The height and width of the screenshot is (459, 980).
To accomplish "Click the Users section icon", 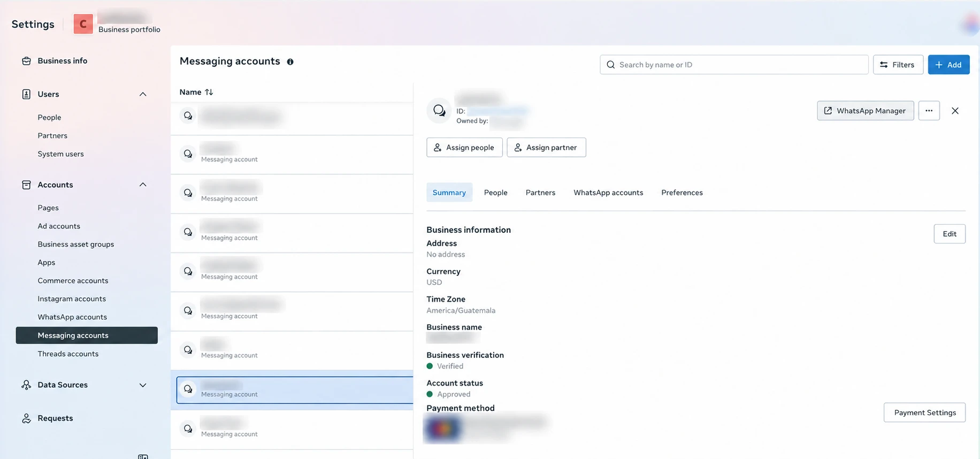I will (26, 94).
